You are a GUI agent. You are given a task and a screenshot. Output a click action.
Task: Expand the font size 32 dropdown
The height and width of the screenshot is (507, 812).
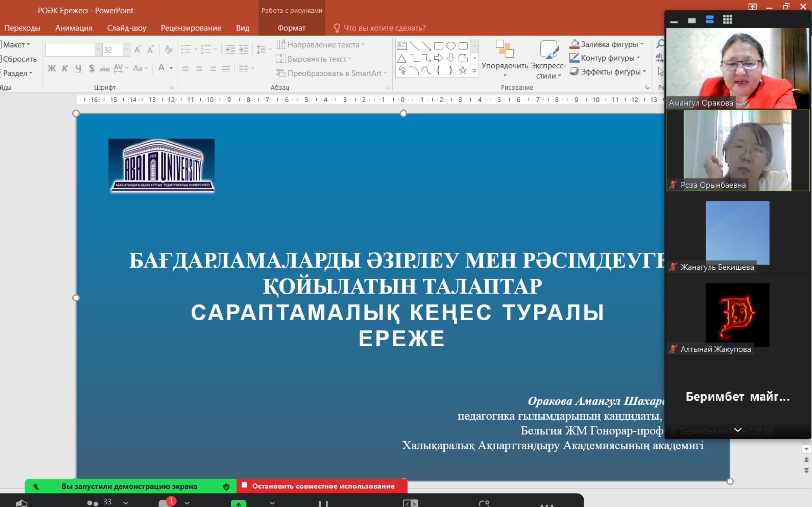click(x=126, y=50)
